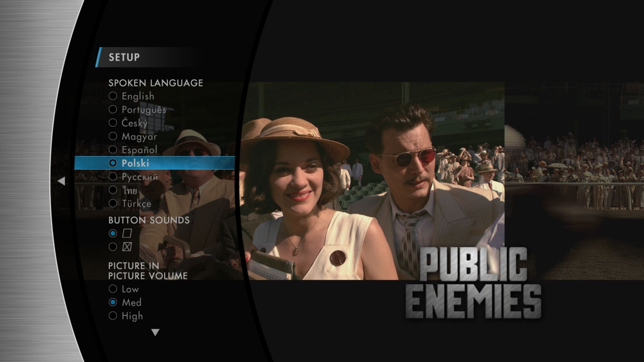
Task: Click the PICTURE IN PICTURE VOLUME heading
Action: coord(148,271)
